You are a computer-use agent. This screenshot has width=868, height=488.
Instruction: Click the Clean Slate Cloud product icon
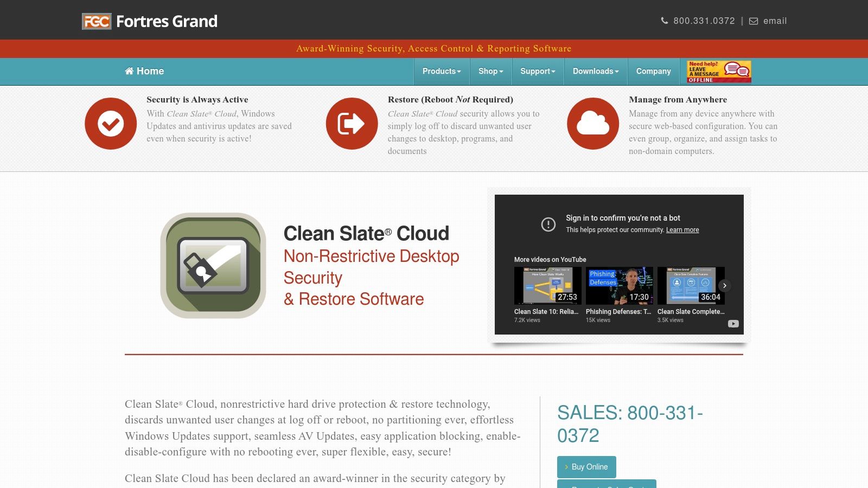coord(213,266)
